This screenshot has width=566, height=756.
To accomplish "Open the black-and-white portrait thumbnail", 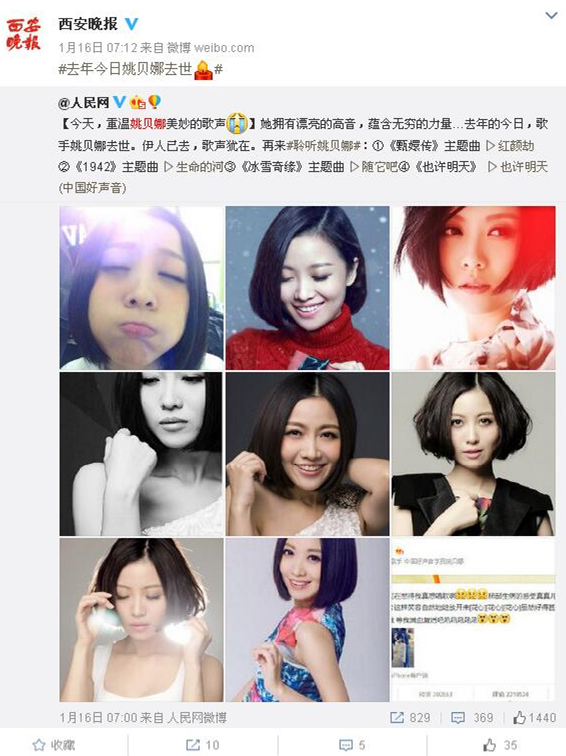I will point(141,454).
